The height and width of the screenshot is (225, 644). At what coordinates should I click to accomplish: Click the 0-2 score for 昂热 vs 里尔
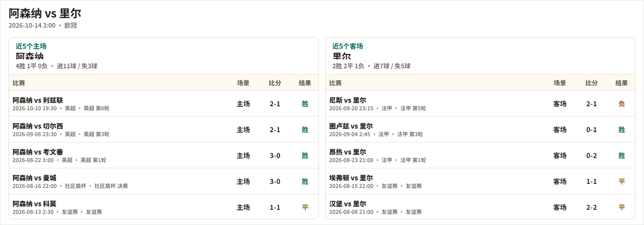click(x=592, y=156)
